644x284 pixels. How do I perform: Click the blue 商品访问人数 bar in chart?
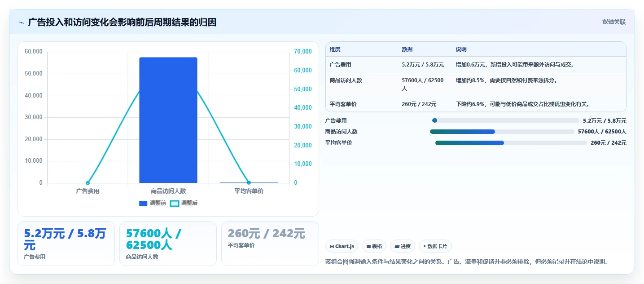pos(168,120)
